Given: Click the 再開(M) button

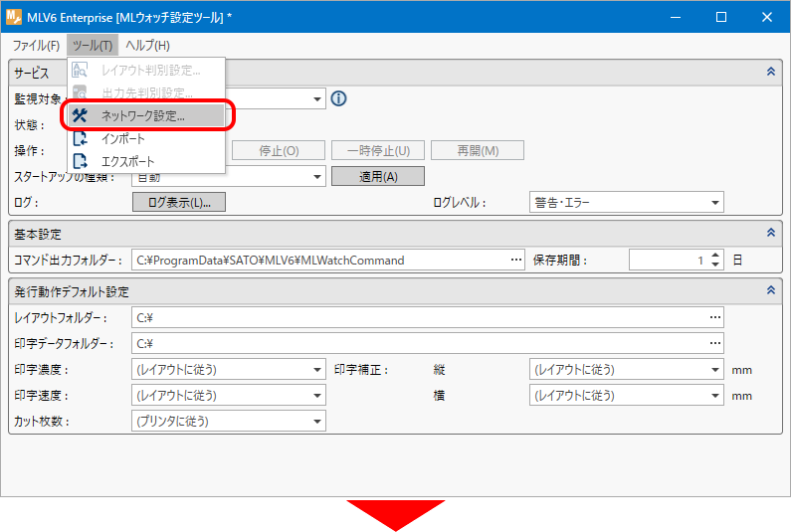Looking at the screenshot, I should (478, 151).
